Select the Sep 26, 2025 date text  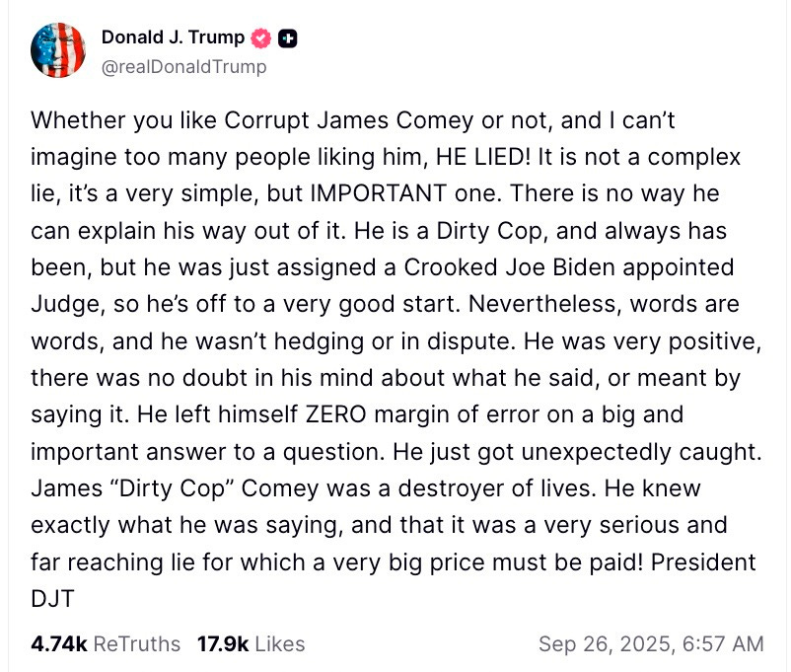(x=603, y=643)
